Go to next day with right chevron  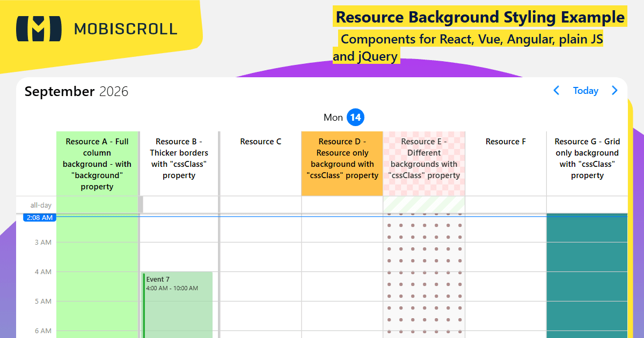[x=614, y=91]
